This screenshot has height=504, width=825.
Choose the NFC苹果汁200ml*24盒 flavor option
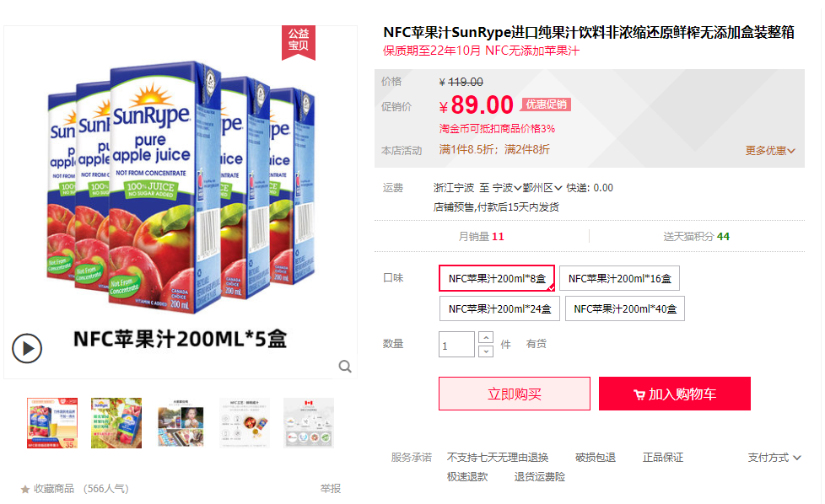tap(499, 309)
